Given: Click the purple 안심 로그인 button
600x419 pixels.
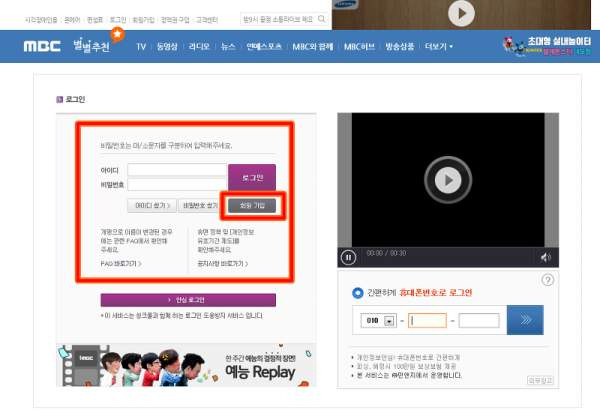Looking at the screenshot, I should (188, 300).
